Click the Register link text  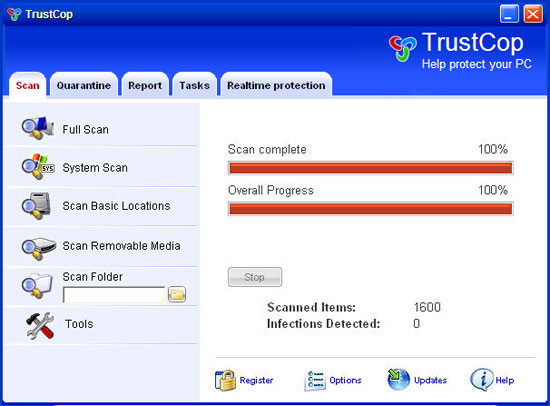(x=256, y=380)
